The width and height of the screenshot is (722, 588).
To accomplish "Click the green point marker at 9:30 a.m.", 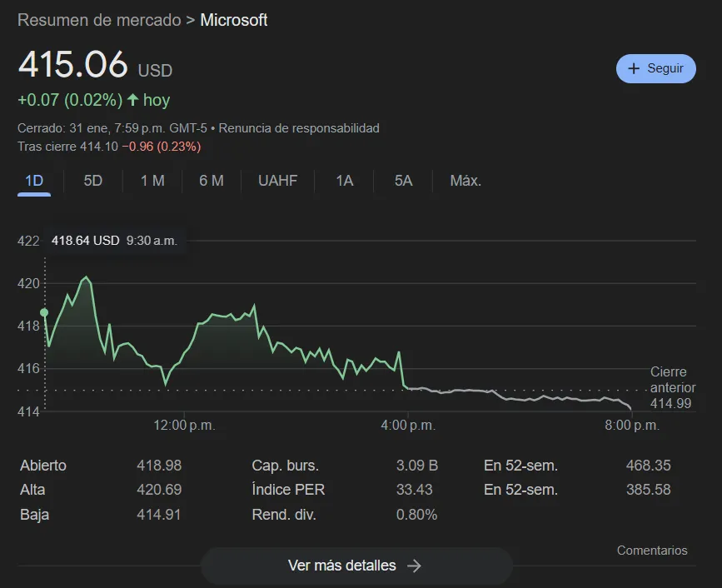I will click(x=44, y=312).
